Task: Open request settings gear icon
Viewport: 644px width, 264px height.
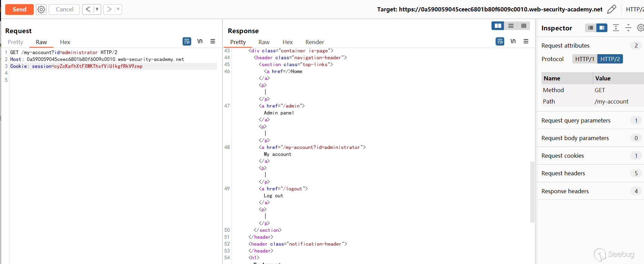Action: pyautogui.click(x=41, y=9)
